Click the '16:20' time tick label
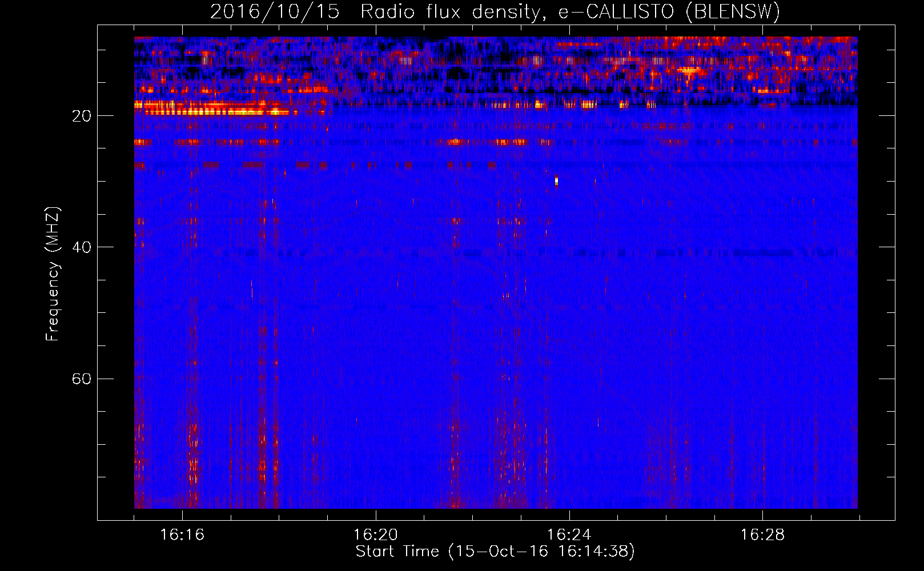 [375, 535]
